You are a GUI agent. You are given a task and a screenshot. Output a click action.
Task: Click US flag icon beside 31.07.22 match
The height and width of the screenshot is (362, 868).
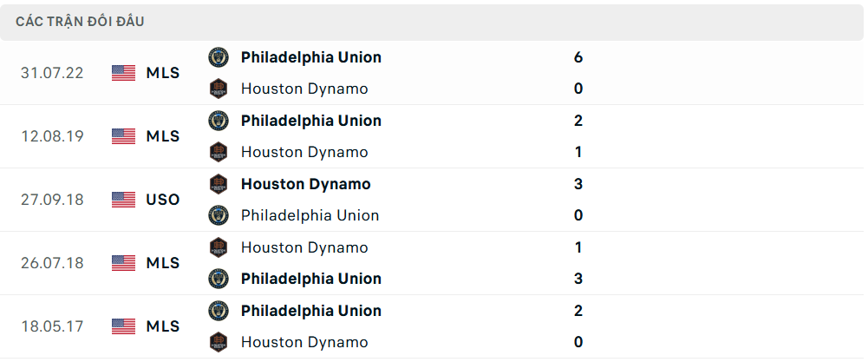(x=124, y=73)
